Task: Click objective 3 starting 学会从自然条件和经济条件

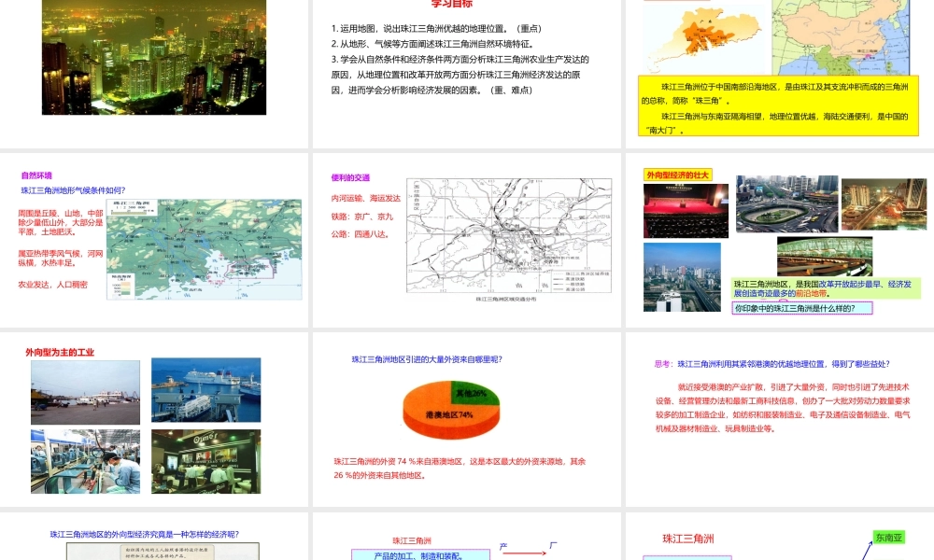Action: (460, 75)
